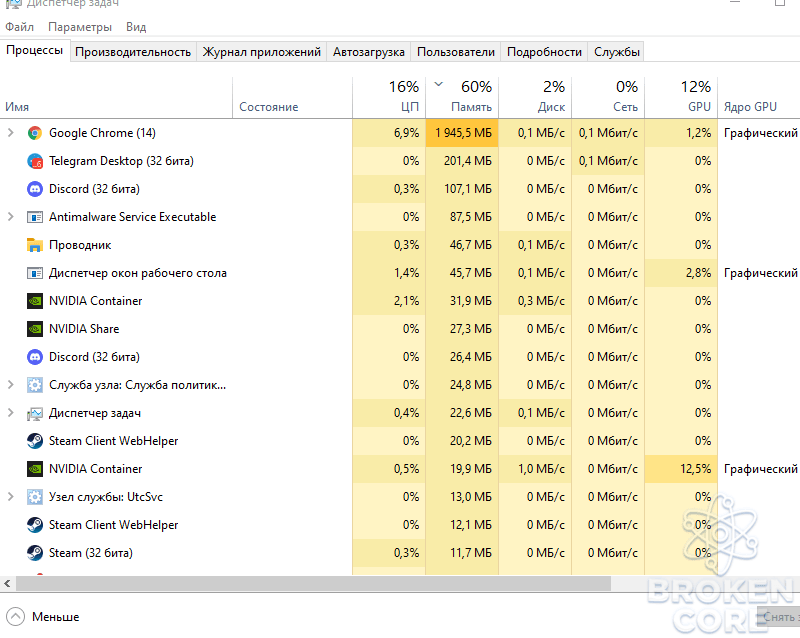The image size is (800, 638).
Task: Select Antimalware Service Executable icon
Action: pos(35,217)
